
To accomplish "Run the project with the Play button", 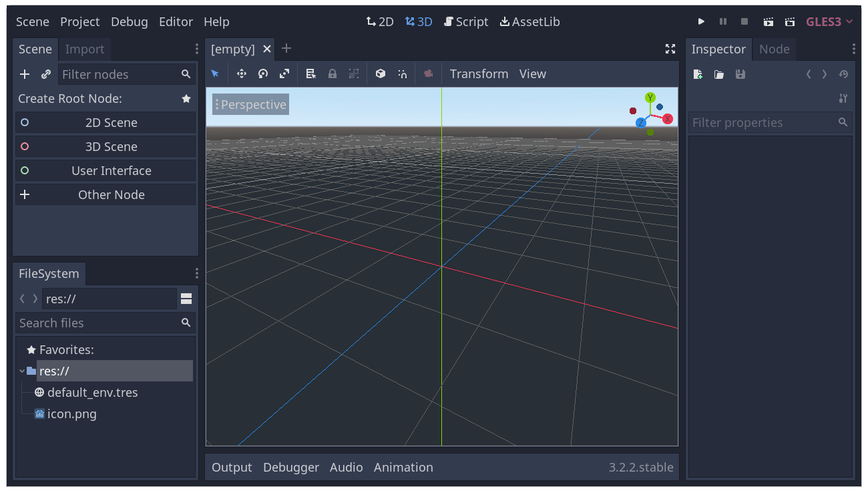I will [701, 21].
